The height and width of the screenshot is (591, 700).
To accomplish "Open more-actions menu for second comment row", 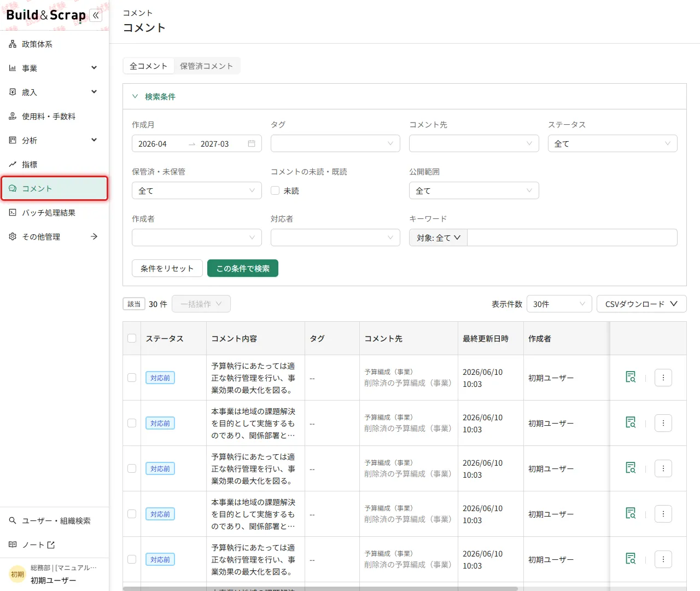I will (x=663, y=423).
